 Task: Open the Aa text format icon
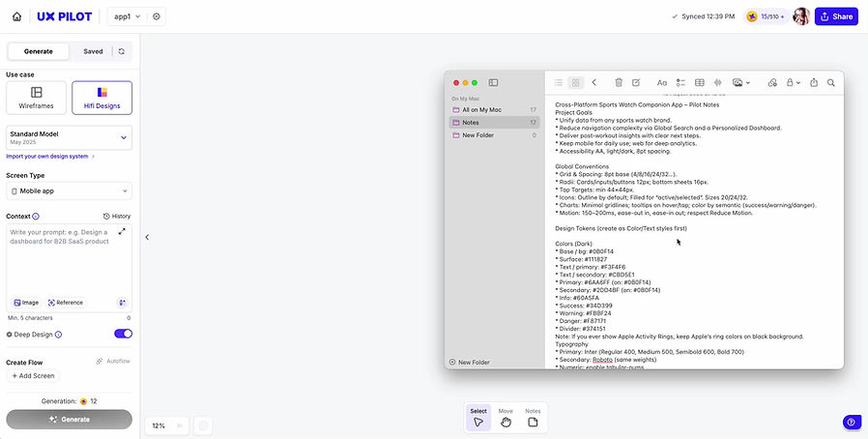click(661, 82)
